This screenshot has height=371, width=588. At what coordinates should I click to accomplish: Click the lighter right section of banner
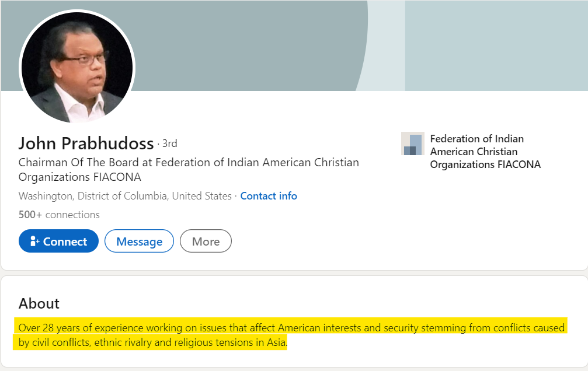[x=496, y=45]
